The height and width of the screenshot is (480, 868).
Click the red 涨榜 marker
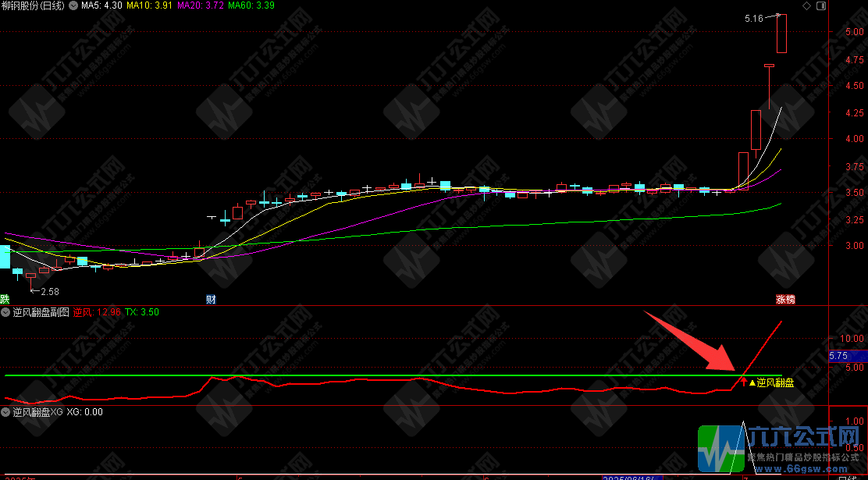tap(784, 299)
